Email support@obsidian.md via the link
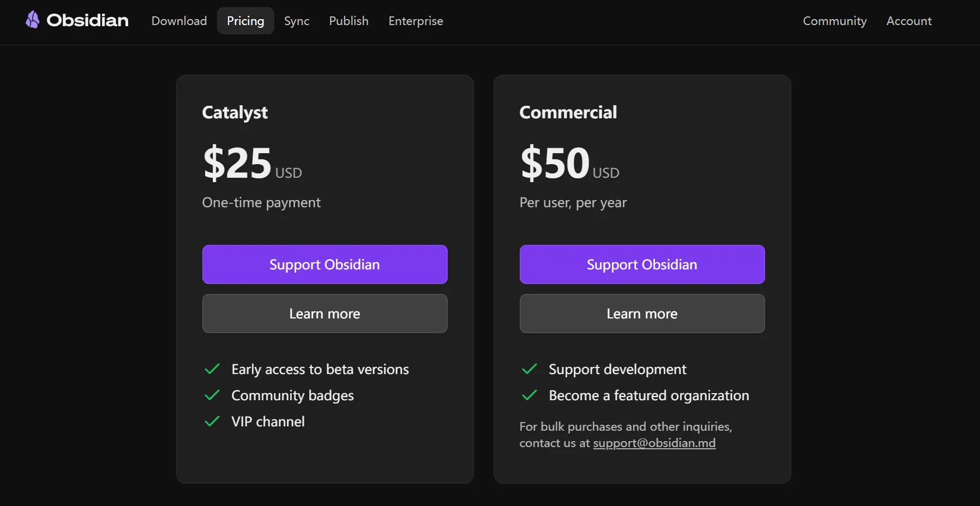Image resolution: width=980 pixels, height=506 pixels. [654, 443]
